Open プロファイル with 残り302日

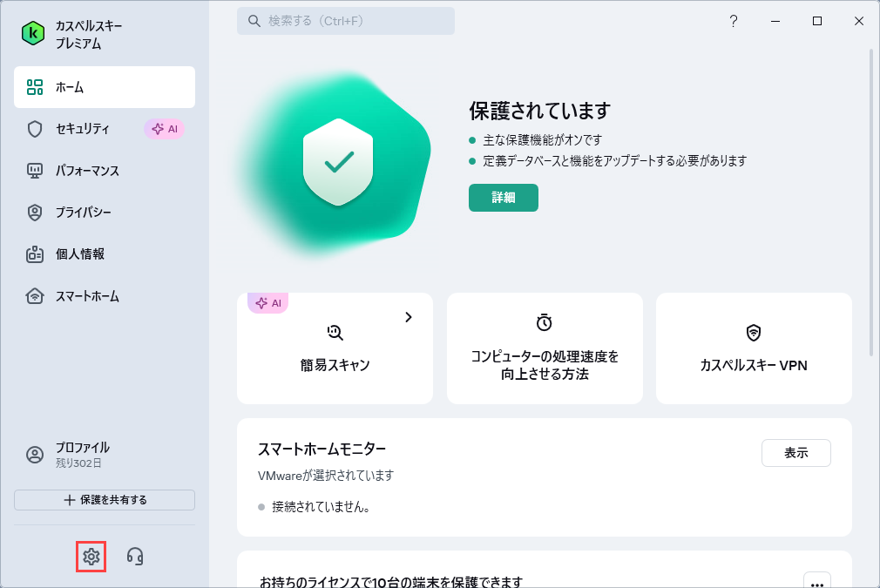105,455
